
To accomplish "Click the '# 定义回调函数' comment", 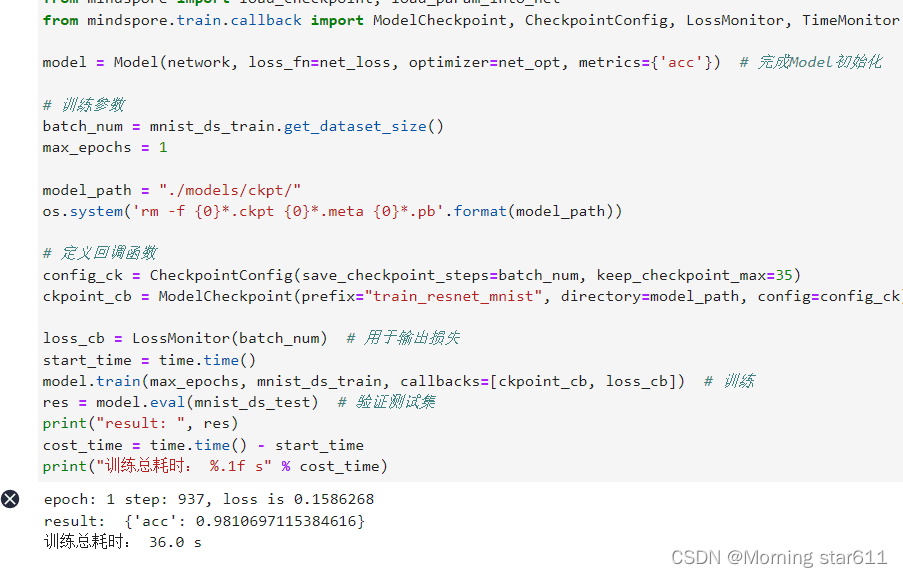I will click(x=100, y=253).
